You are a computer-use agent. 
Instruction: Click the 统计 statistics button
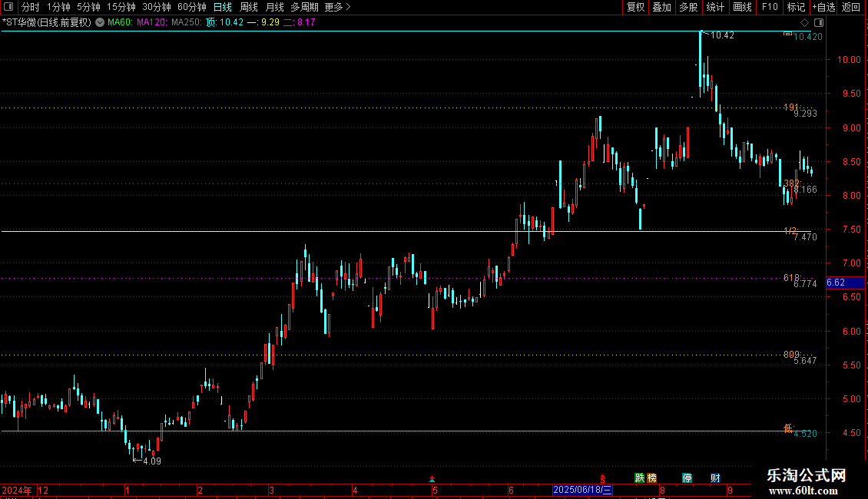(x=714, y=7)
